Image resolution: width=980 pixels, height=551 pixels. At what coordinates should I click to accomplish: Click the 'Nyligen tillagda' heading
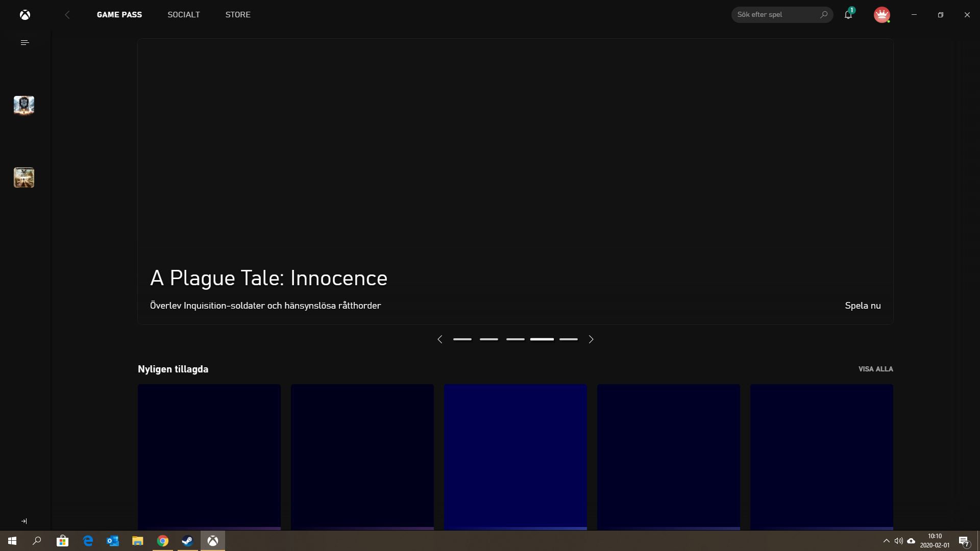point(173,369)
